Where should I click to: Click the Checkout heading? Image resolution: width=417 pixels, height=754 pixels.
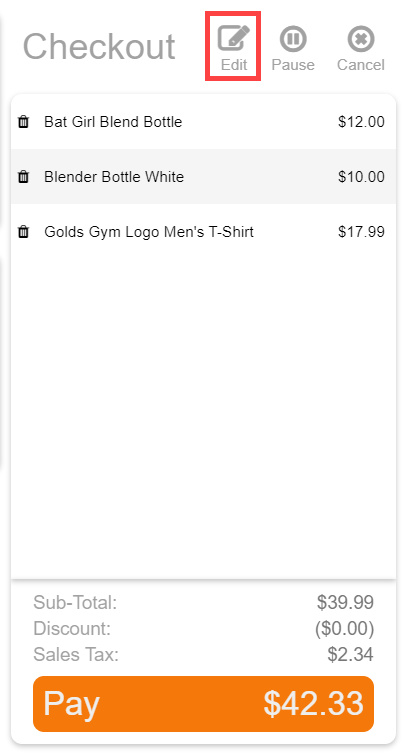pos(99,47)
